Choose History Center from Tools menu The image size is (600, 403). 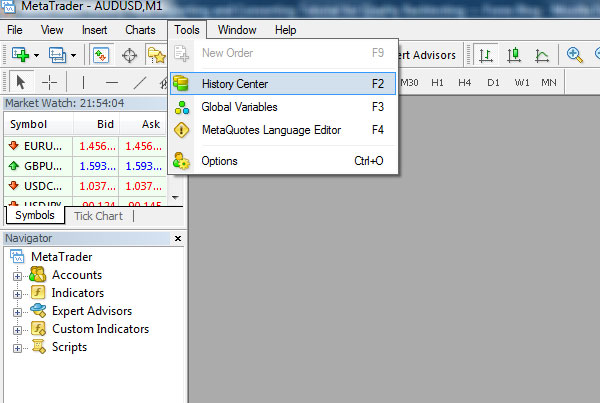click(283, 83)
